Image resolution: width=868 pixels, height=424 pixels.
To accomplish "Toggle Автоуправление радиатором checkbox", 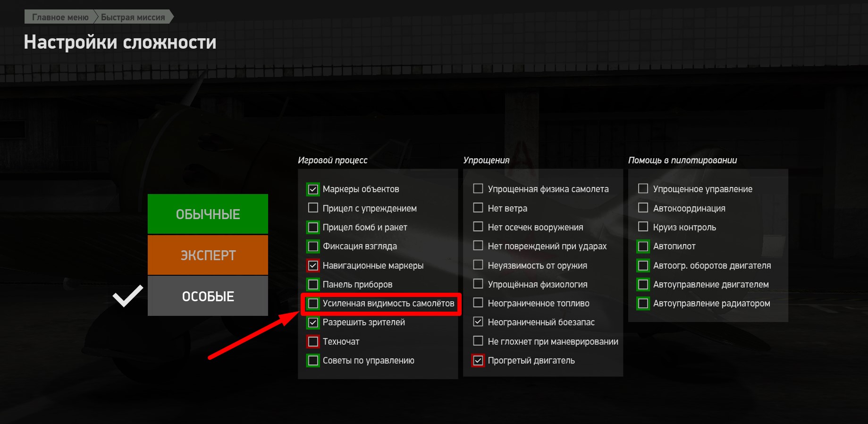I will (643, 303).
